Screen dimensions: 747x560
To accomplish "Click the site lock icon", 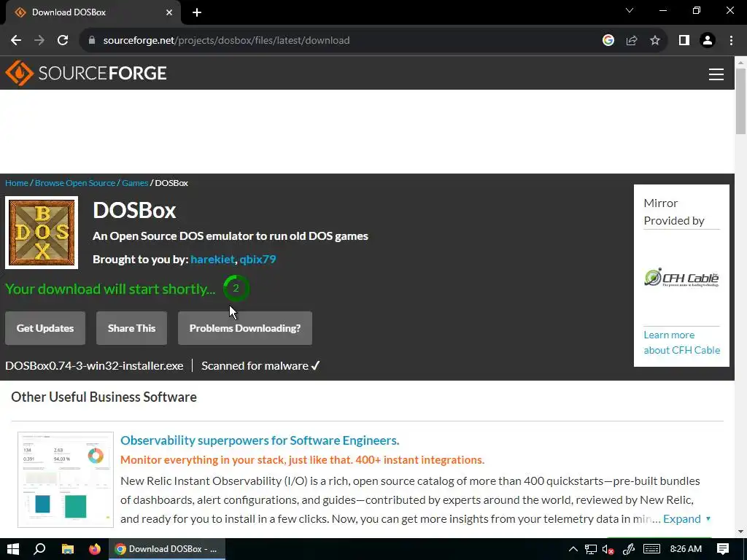I will click(x=92, y=41).
